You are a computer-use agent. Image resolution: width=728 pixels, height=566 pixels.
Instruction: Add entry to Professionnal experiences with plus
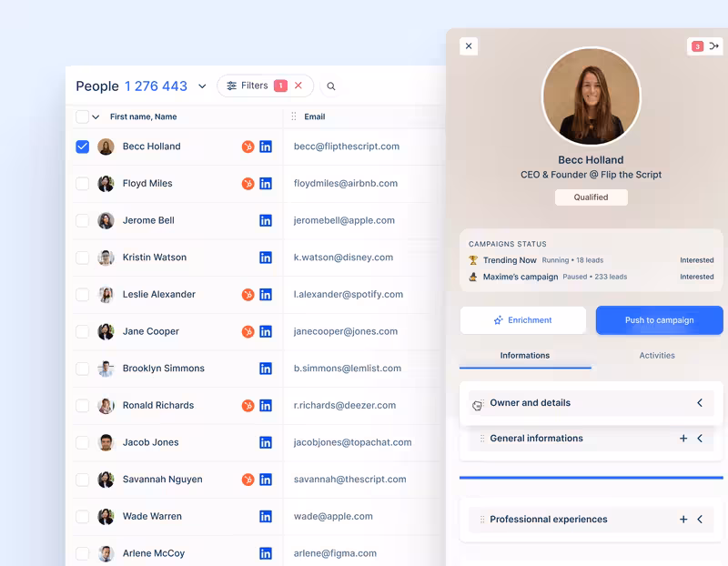coord(683,520)
